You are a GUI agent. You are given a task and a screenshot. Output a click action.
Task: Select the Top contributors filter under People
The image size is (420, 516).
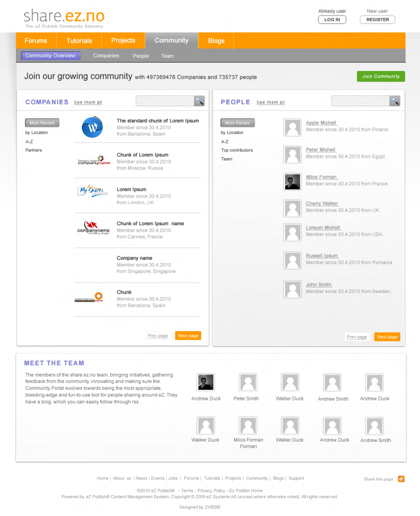pyautogui.click(x=236, y=150)
